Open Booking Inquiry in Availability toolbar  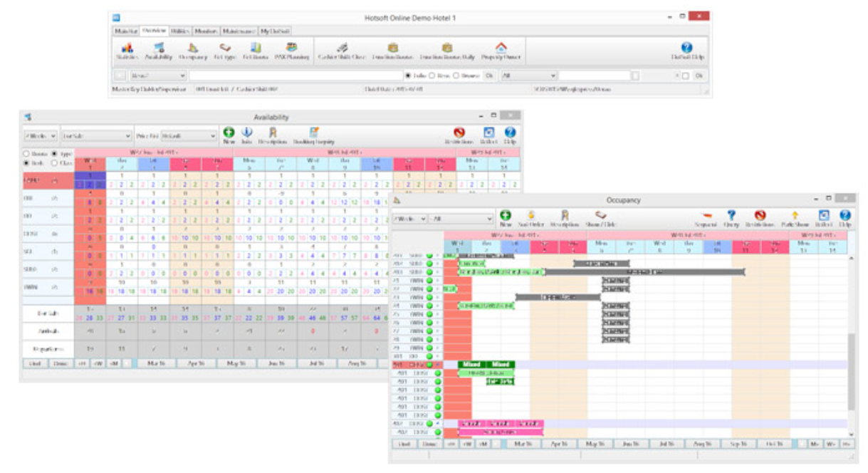[313, 135]
